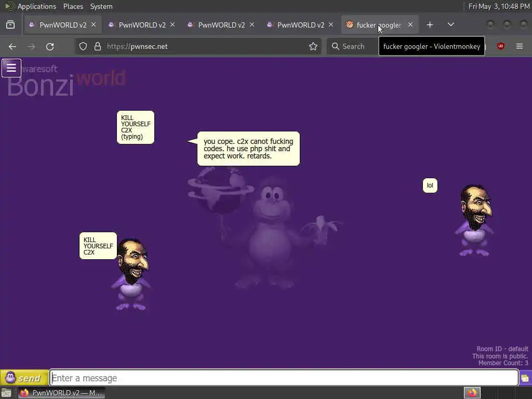Image resolution: width=532 pixels, height=399 pixels.
Task: Click the forward navigation arrow
Action: [x=31, y=46]
